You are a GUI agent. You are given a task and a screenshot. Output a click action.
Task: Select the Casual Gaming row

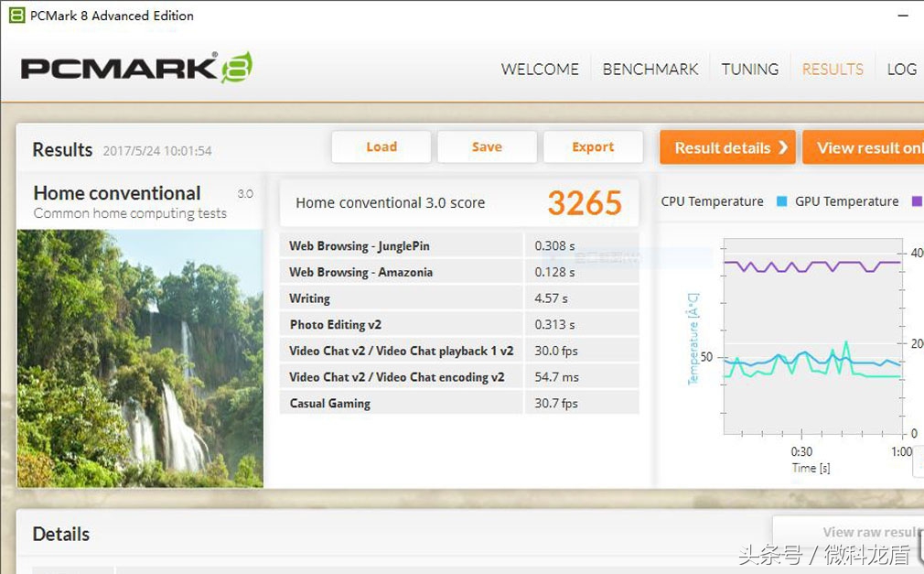click(459, 403)
